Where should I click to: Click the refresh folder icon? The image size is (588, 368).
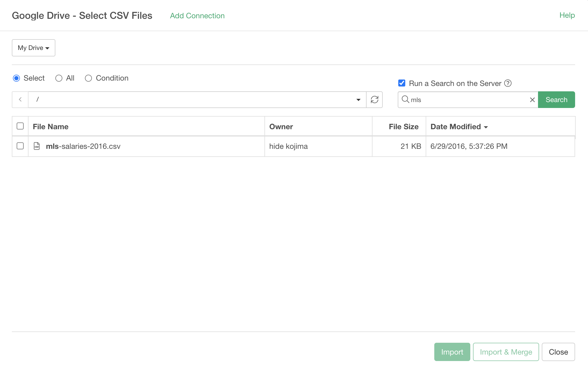[x=374, y=100]
